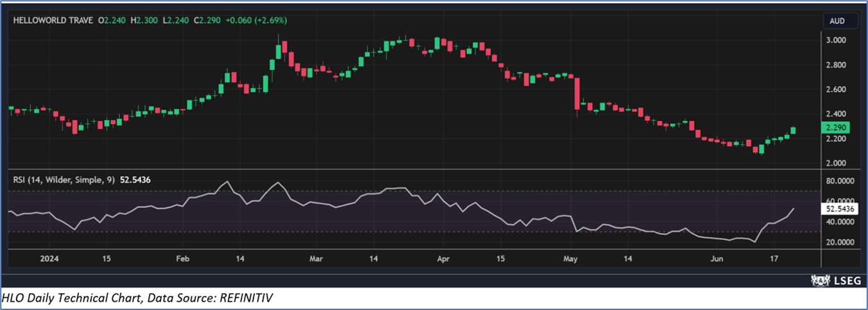Click the Feb date axis label
The image size is (868, 310).
[183, 259]
